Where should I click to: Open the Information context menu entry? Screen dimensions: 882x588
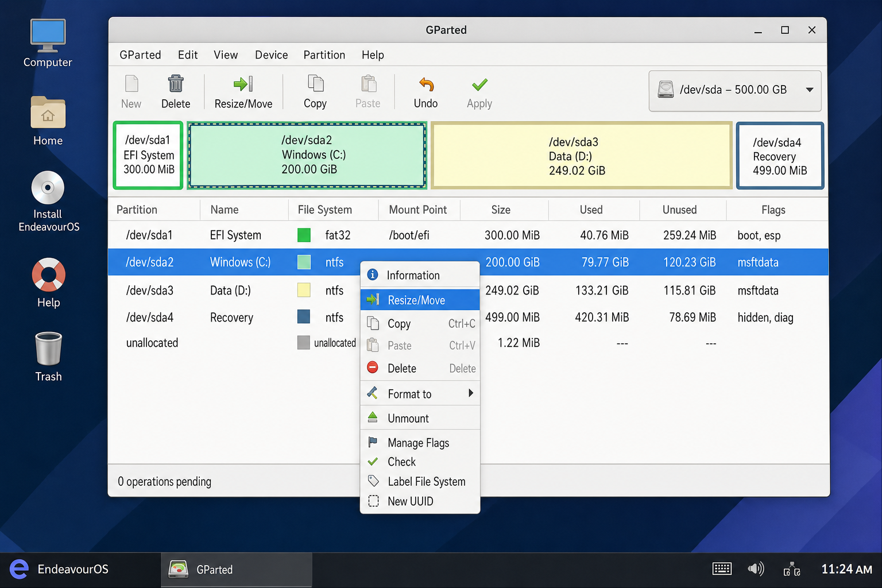tap(420, 275)
